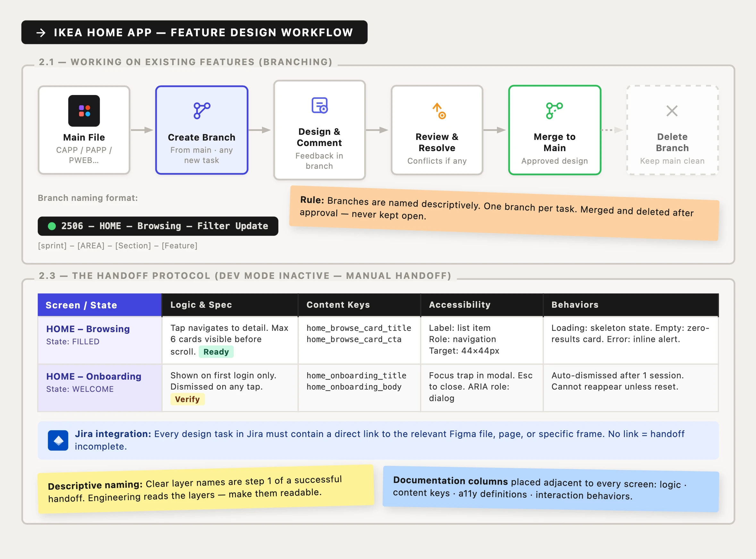
Task: Click the comment document icon in Design & Comment card
Action: pyautogui.click(x=320, y=105)
